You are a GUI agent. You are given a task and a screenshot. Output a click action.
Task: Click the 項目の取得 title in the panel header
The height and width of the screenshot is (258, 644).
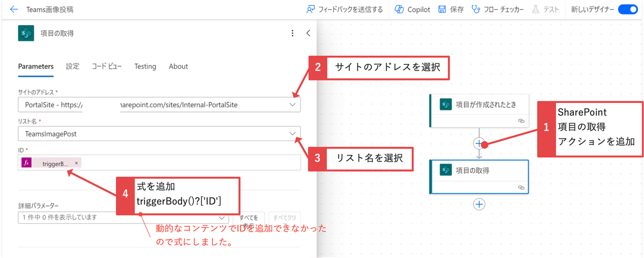click(57, 33)
